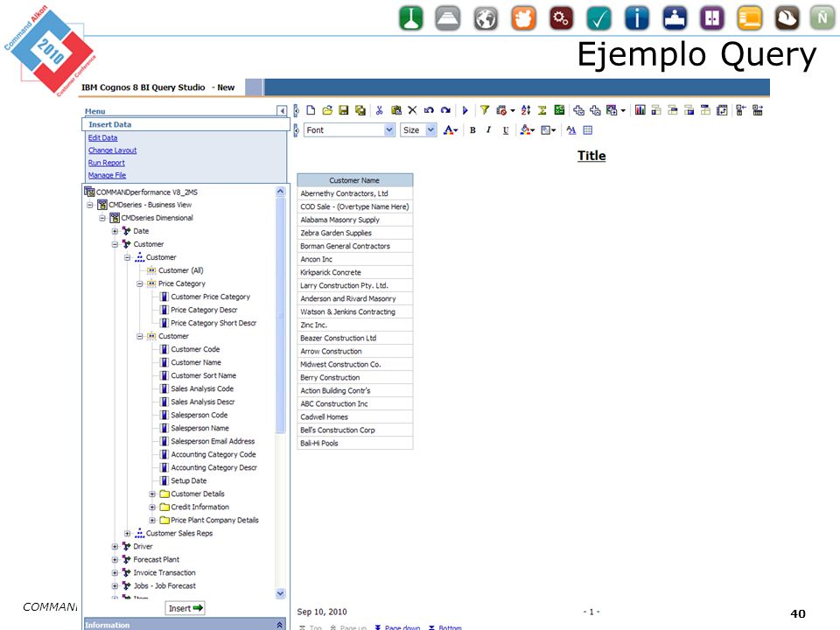Viewport: 840px width, 630px height.
Task: Expand the Date dimension node
Action: (115, 231)
